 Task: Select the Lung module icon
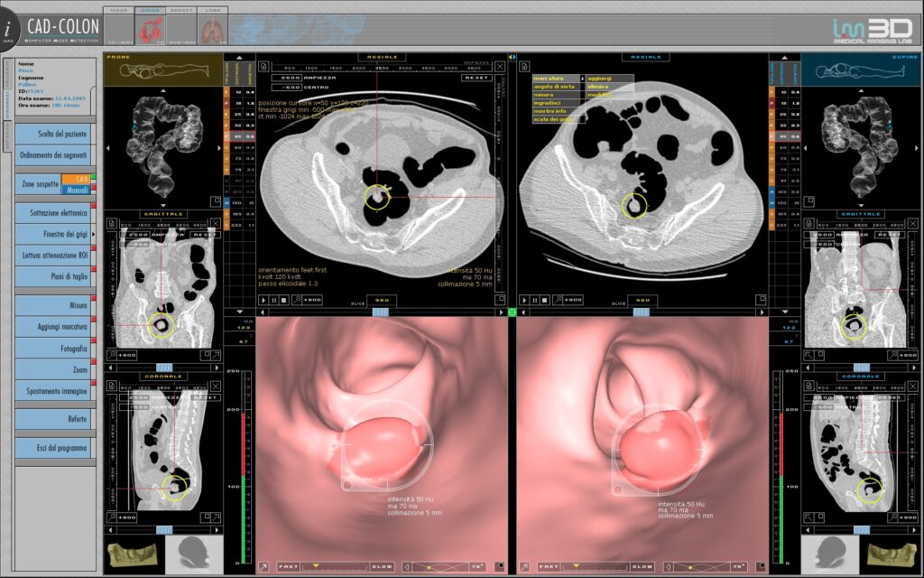tap(210, 31)
